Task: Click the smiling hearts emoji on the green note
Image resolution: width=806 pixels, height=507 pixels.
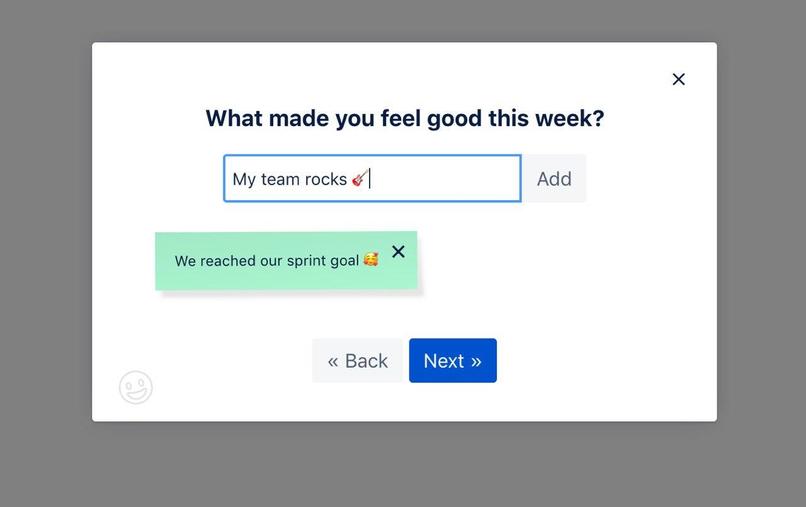Action: click(371, 259)
